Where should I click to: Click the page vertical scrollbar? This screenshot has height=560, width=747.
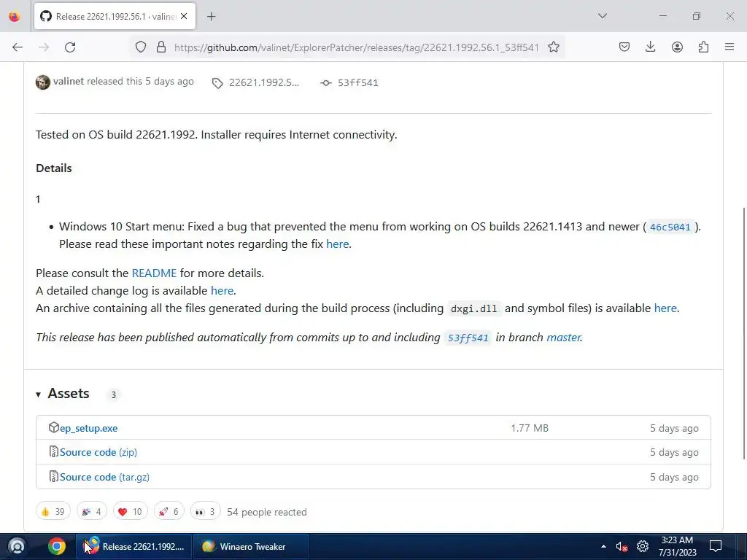[744, 333]
